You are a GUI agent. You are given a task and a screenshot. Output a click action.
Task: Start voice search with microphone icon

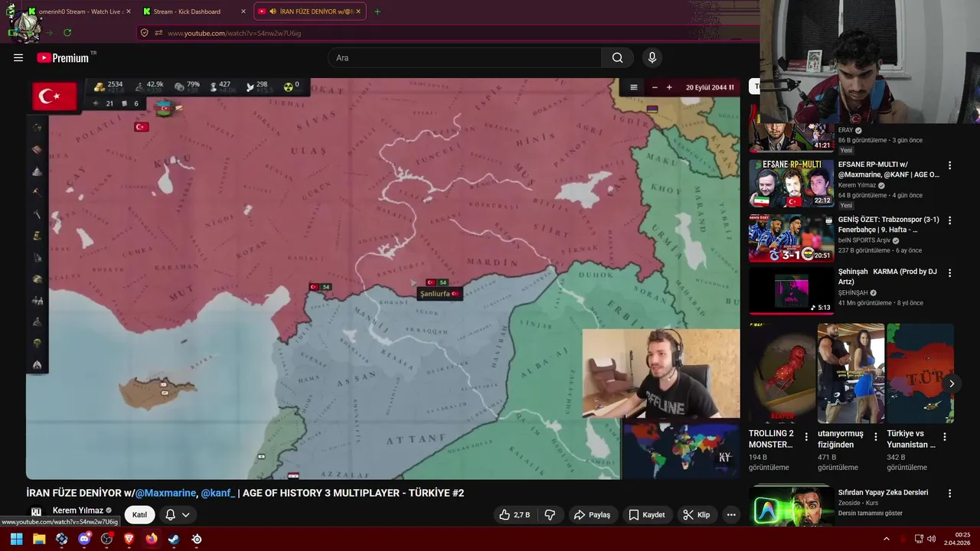tap(652, 57)
